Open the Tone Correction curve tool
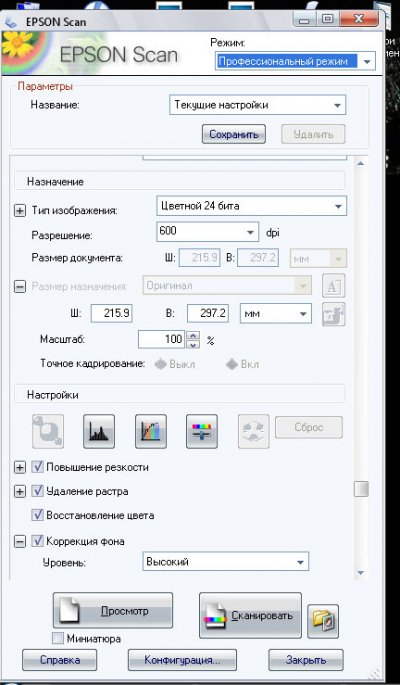The width and height of the screenshot is (400, 685). [x=151, y=431]
